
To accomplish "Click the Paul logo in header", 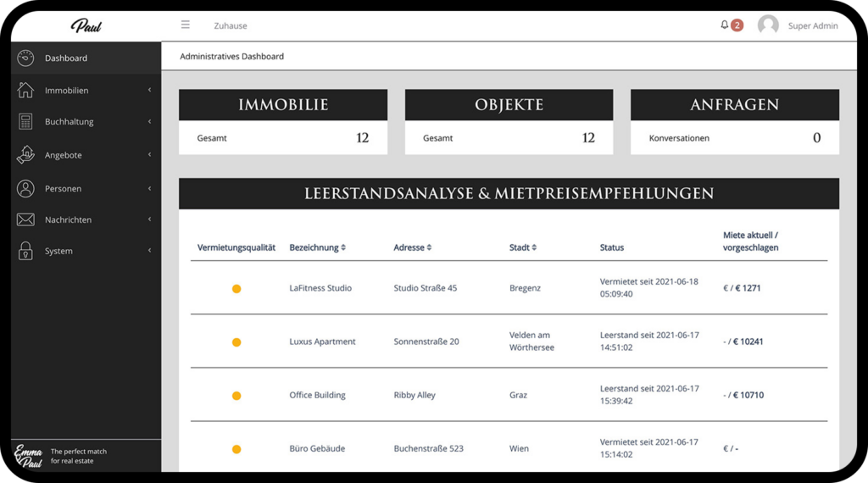I will [86, 25].
